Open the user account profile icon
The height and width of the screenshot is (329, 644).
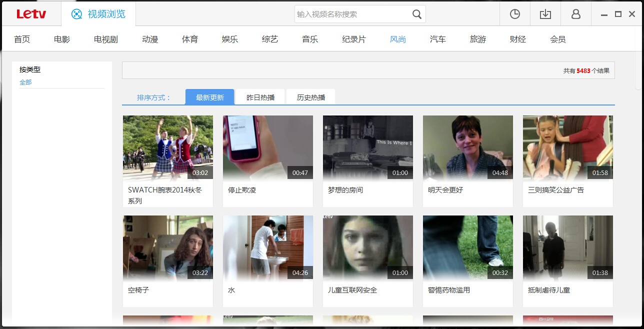tap(575, 14)
